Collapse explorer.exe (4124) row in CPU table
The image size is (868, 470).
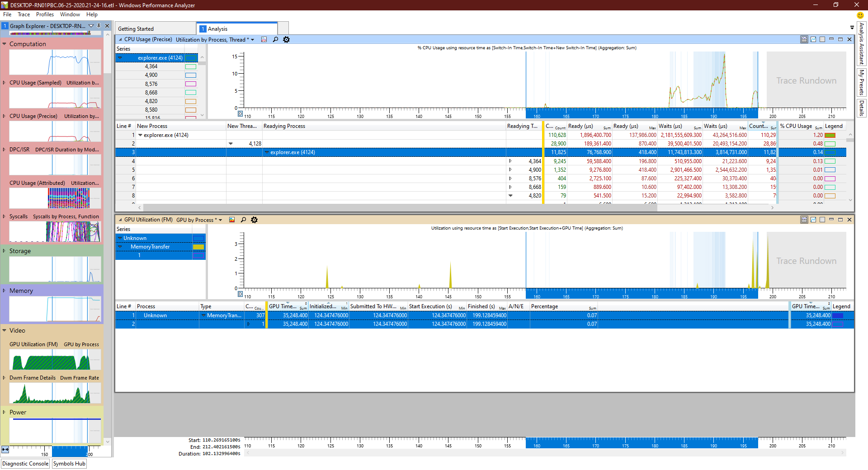click(x=140, y=135)
